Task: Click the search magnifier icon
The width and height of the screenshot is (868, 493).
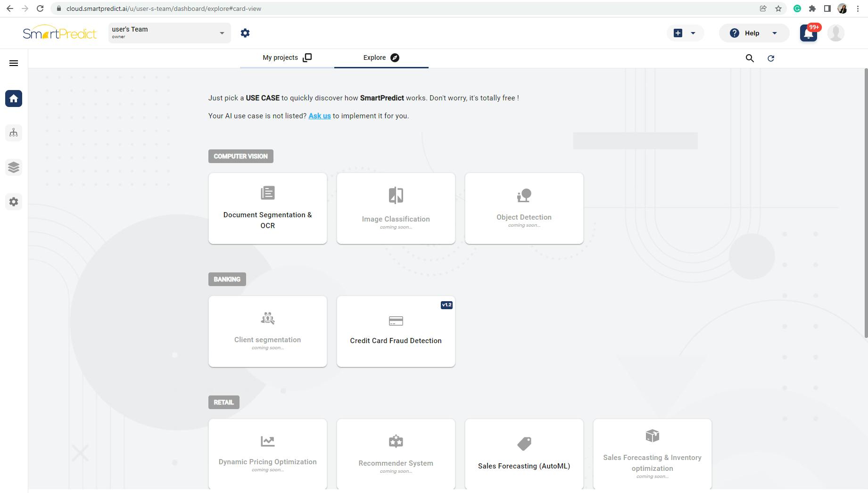Action: click(x=750, y=58)
